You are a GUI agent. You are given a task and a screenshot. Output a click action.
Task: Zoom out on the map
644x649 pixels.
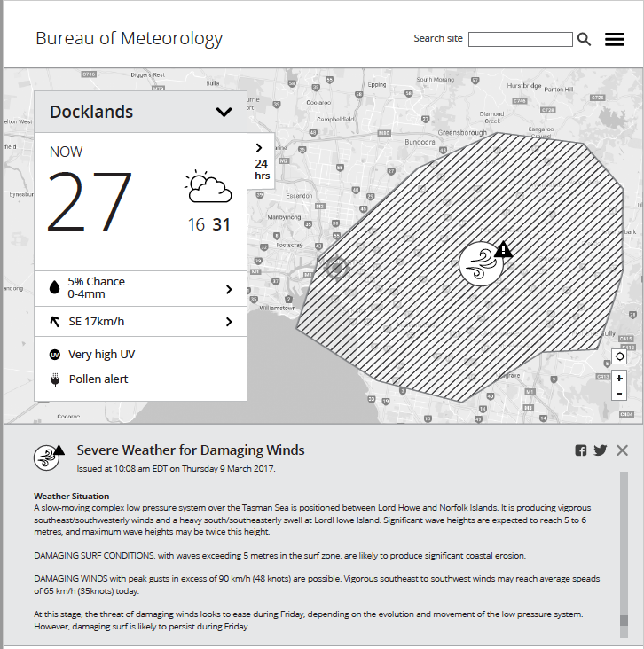(619, 393)
